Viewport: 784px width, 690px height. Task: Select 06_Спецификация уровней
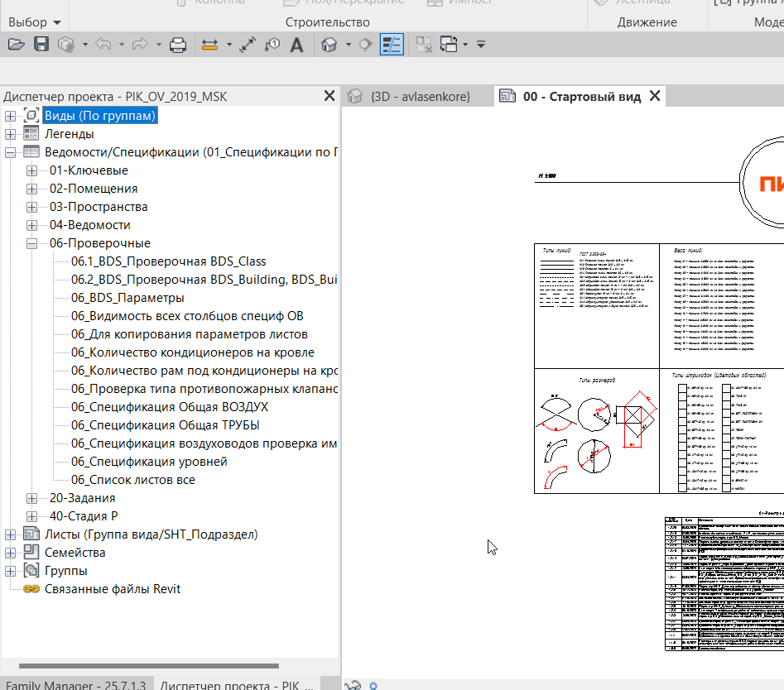click(149, 462)
